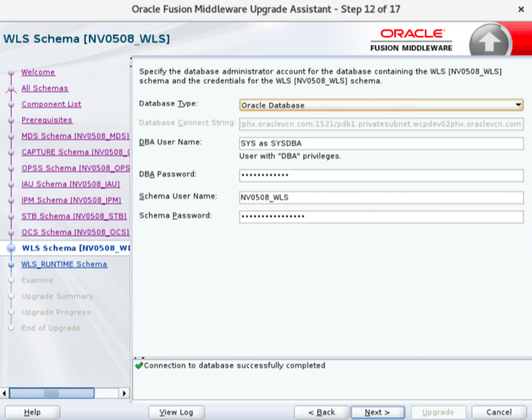Proceed with the Next button
This screenshot has width=532, height=420.
378,412
